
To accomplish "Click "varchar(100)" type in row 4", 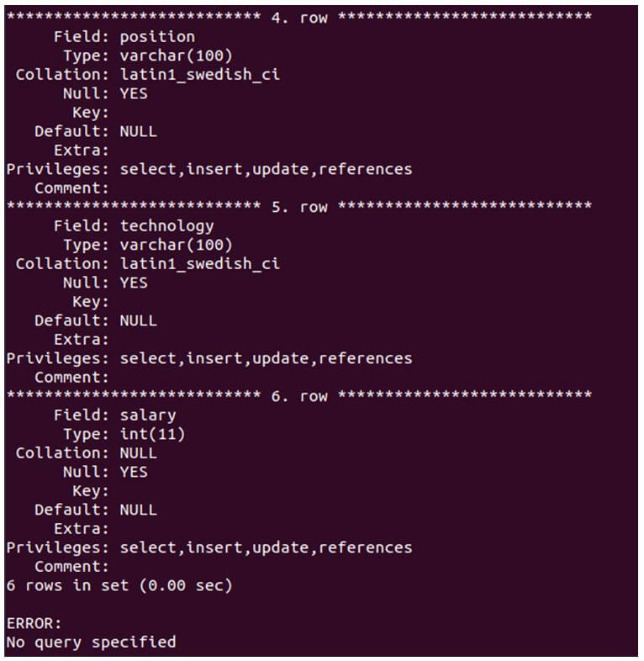I will coord(176,56).
